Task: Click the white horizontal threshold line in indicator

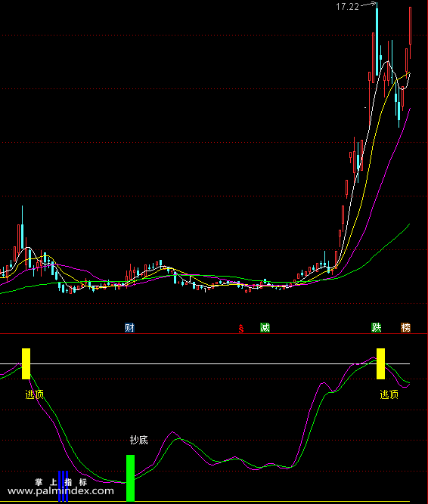Action: point(205,364)
